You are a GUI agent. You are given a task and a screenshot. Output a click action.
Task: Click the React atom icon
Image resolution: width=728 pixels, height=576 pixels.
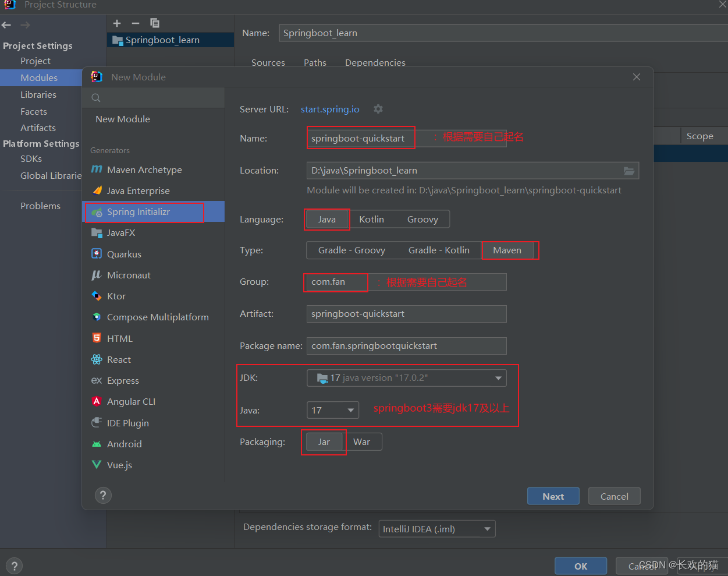[97, 359]
